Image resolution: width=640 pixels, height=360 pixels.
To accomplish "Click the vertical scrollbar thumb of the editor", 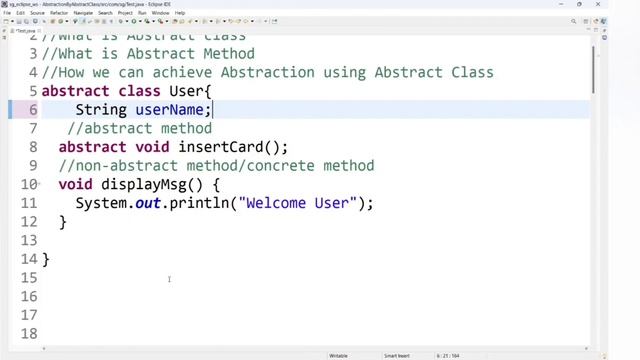I will click(593, 69).
